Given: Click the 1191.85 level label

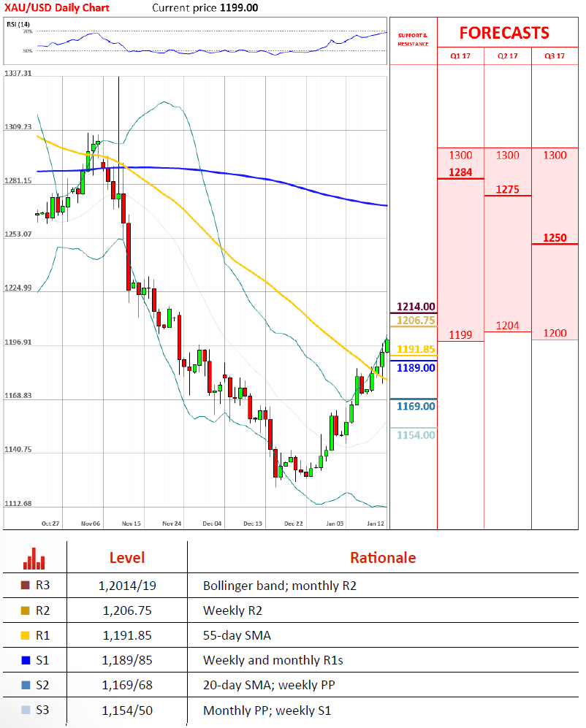Looking at the screenshot, I should [x=416, y=349].
